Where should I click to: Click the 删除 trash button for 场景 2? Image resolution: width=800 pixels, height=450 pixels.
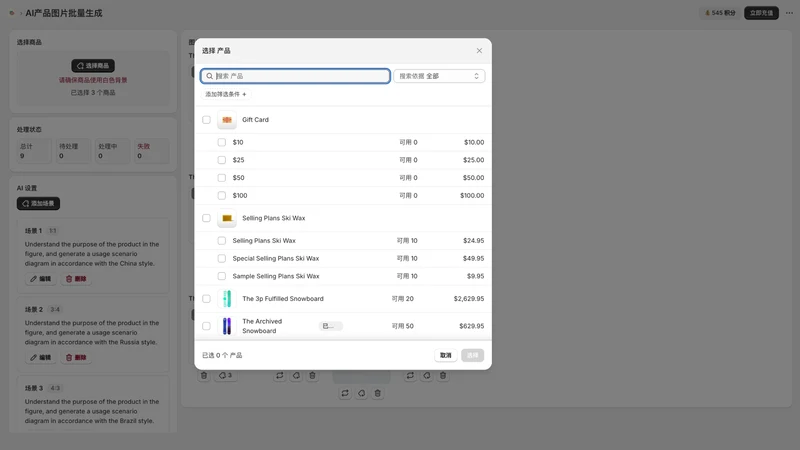(76, 358)
